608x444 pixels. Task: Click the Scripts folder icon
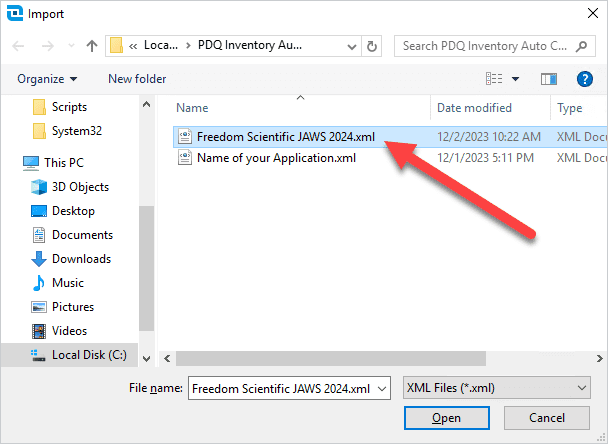click(39, 107)
